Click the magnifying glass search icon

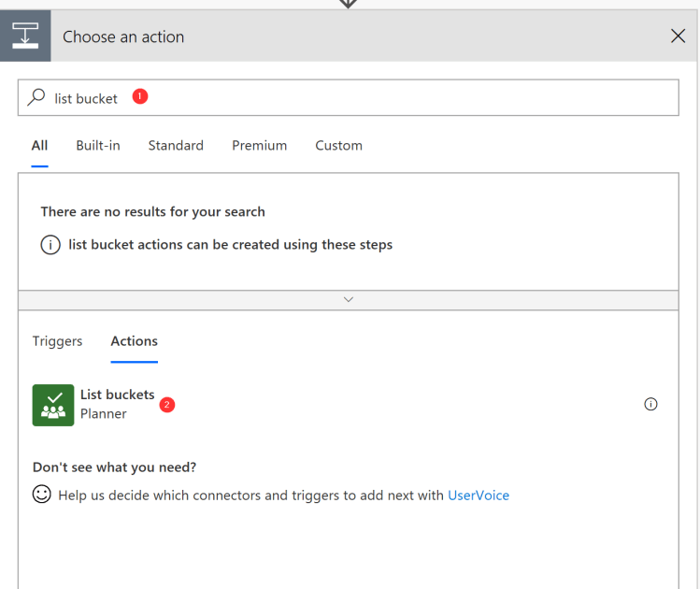point(36,97)
